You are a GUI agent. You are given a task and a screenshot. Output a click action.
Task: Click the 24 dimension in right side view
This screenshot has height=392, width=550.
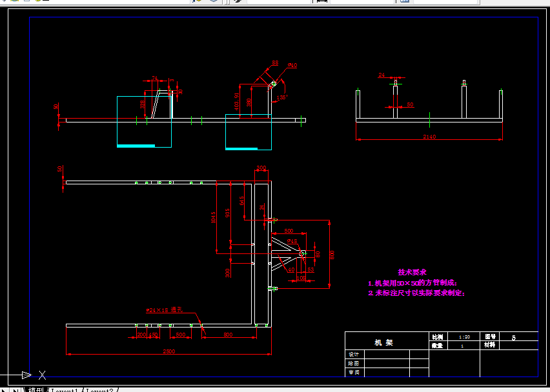(x=382, y=75)
